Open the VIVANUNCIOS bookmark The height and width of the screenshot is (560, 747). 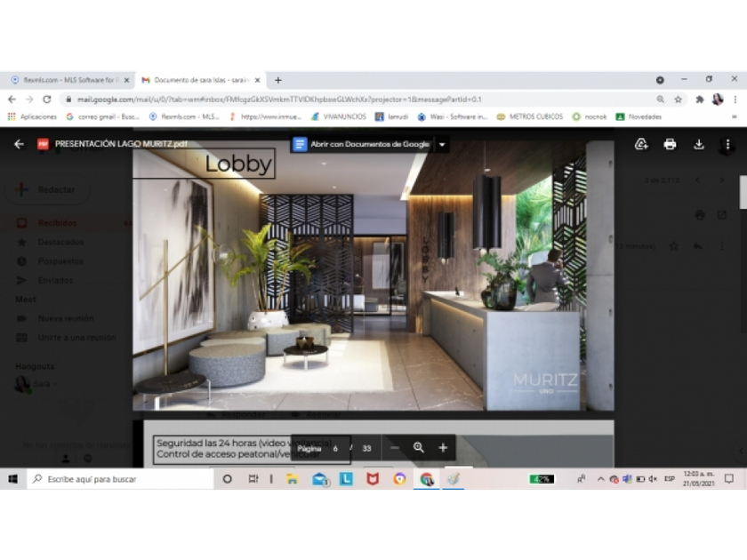pos(339,116)
